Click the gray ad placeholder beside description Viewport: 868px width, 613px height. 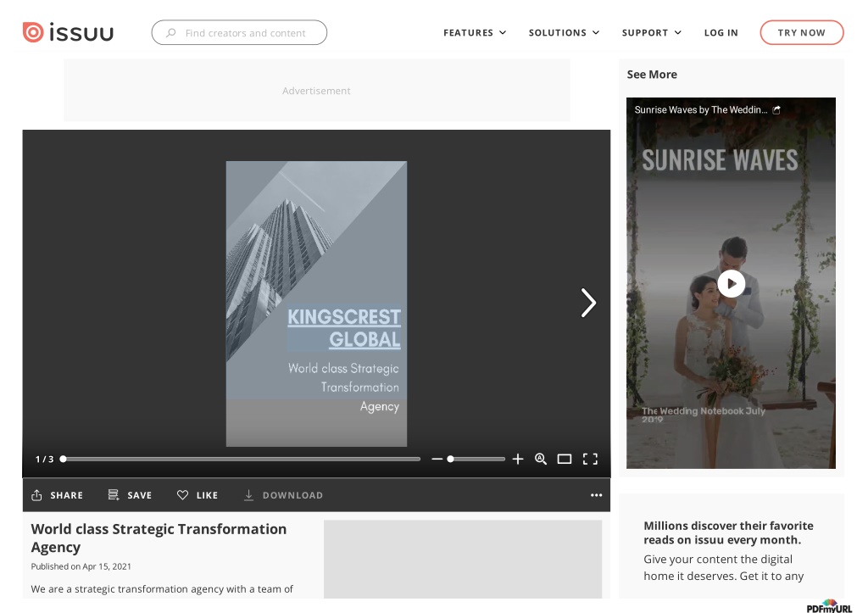pos(463,559)
